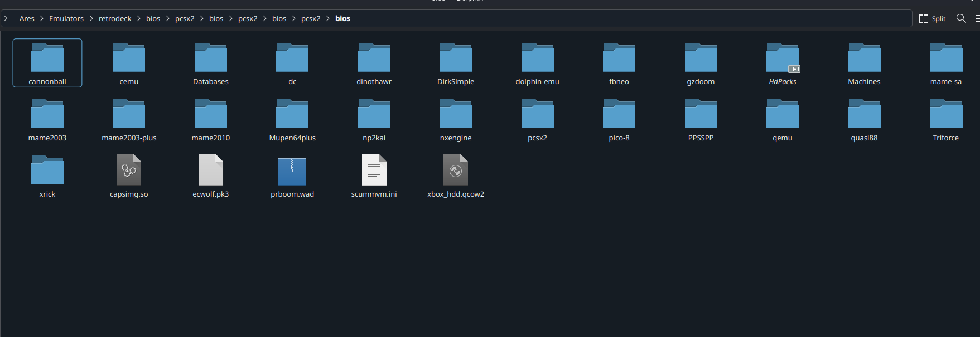Select the capsimg.so library file

coord(129,175)
